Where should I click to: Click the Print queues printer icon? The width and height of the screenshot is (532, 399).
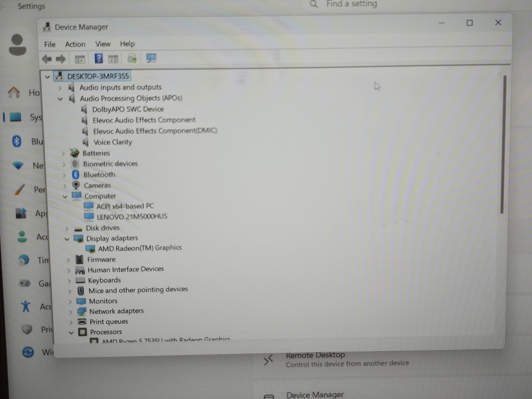click(82, 322)
